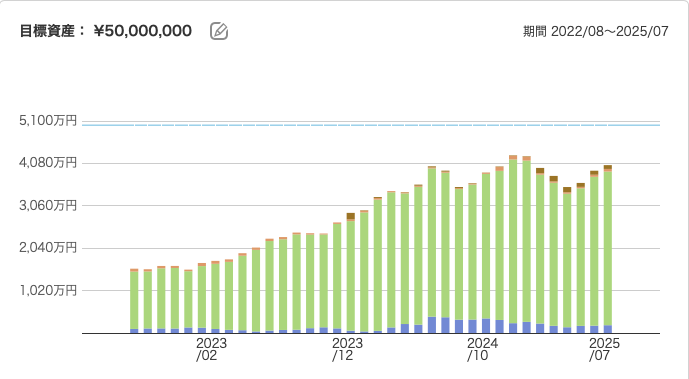Click the edit icon beside the 目標資産 amount

(219, 31)
